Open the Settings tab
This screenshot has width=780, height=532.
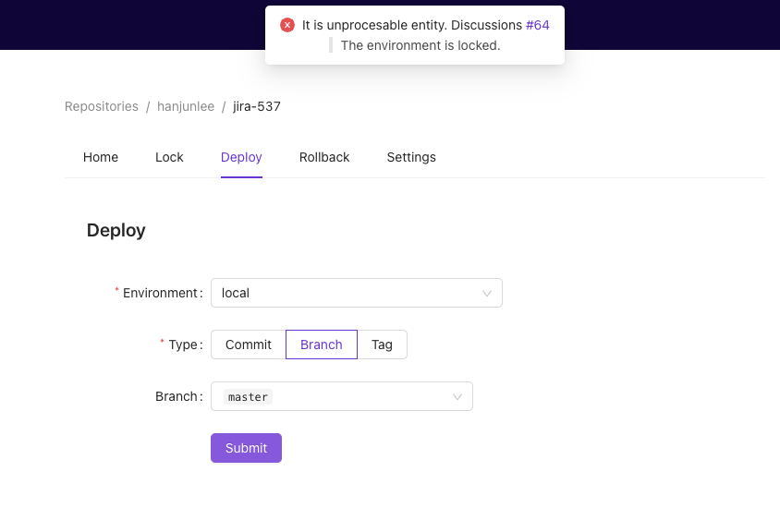pos(411,157)
